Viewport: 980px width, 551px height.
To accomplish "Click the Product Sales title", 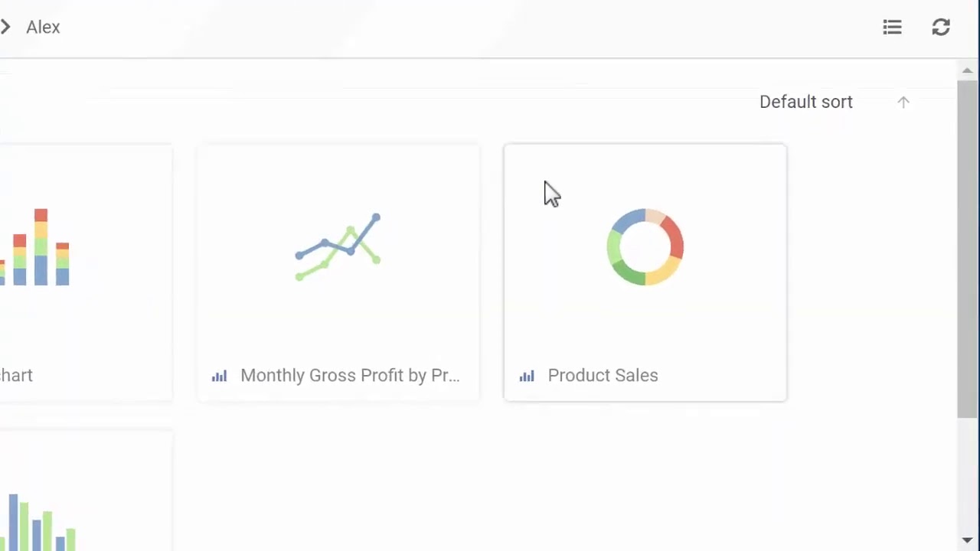I will pyautogui.click(x=603, y=376).
